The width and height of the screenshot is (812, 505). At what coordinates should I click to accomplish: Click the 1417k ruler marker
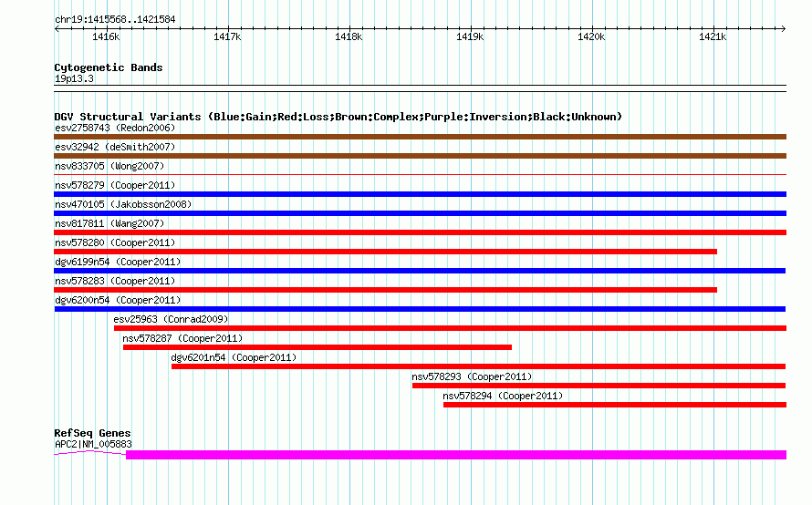[x=227, y=36]
